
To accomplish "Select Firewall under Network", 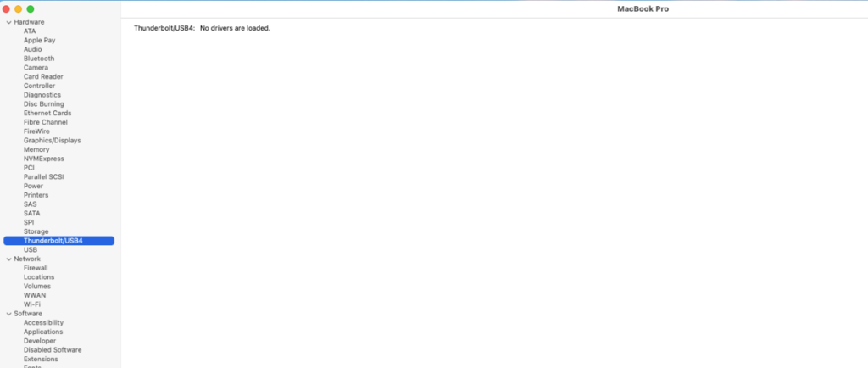I will pos(36,268).
